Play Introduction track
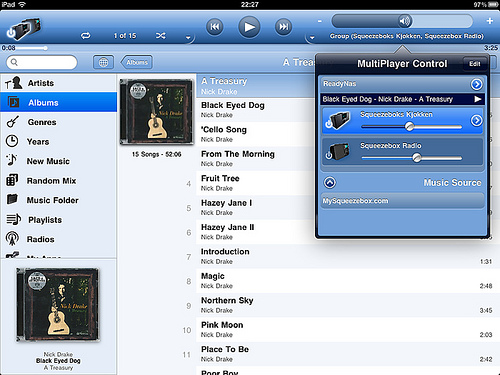The height and width of the screenshot is (375, 500). [347, 256]
